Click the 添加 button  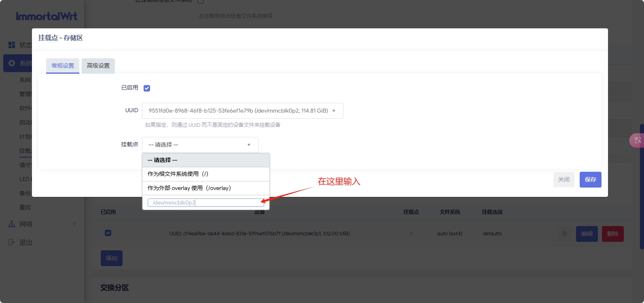click(x=112, y=258)
